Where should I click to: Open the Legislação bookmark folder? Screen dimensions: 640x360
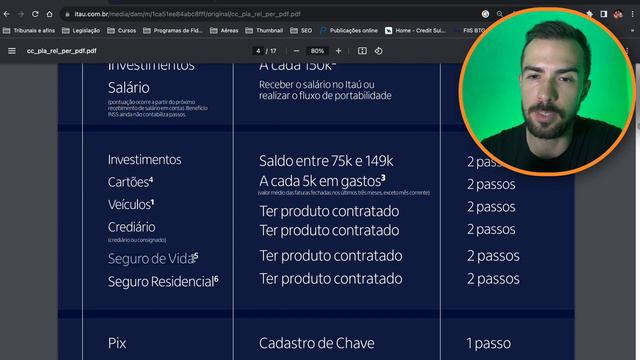[x=81, y=31]
